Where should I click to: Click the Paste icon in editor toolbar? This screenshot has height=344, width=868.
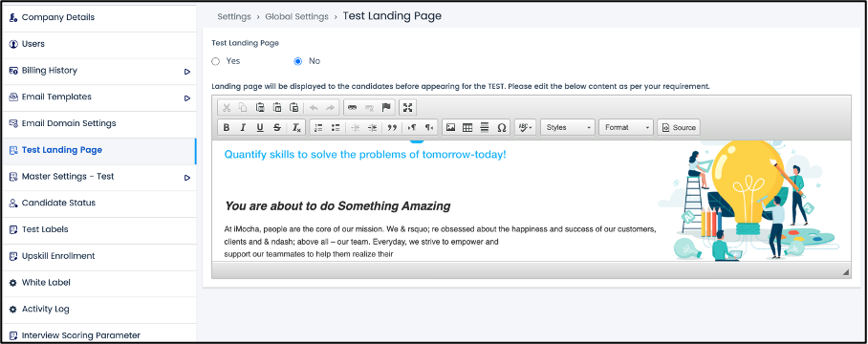(x=260, y=108)
